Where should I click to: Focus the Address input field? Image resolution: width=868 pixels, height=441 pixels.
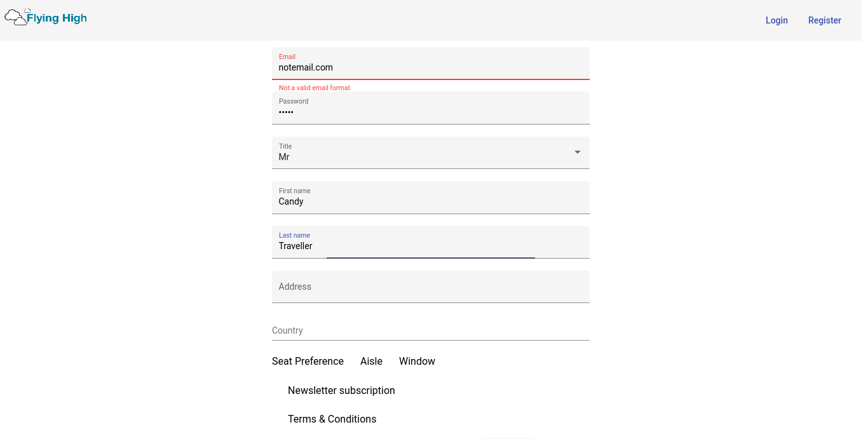coord(431,287)
